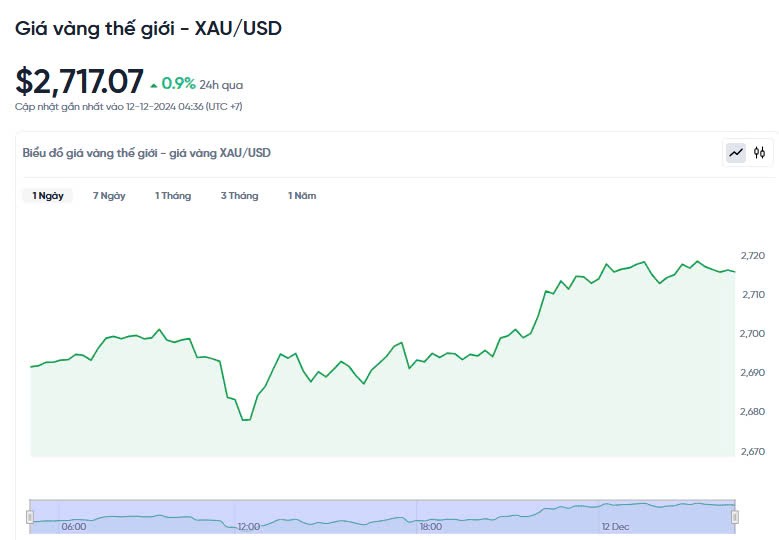
Task: Click the 0.9% 24h change value
Action: click(179, 84)
